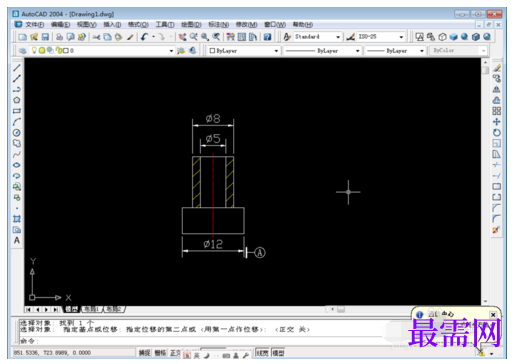This screenshot has width=520, height=364.
Task: Select the Ellipse draw tool
Action: [x=17, y=165]
